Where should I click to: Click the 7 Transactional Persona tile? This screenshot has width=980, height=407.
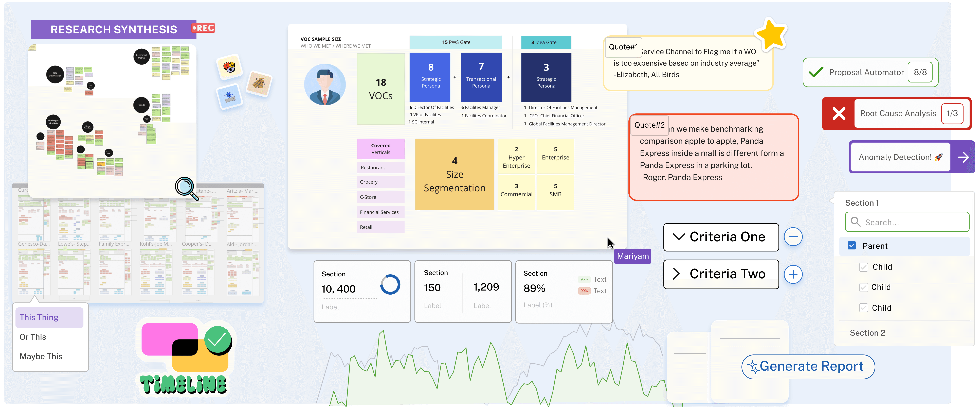coord(481,77)
